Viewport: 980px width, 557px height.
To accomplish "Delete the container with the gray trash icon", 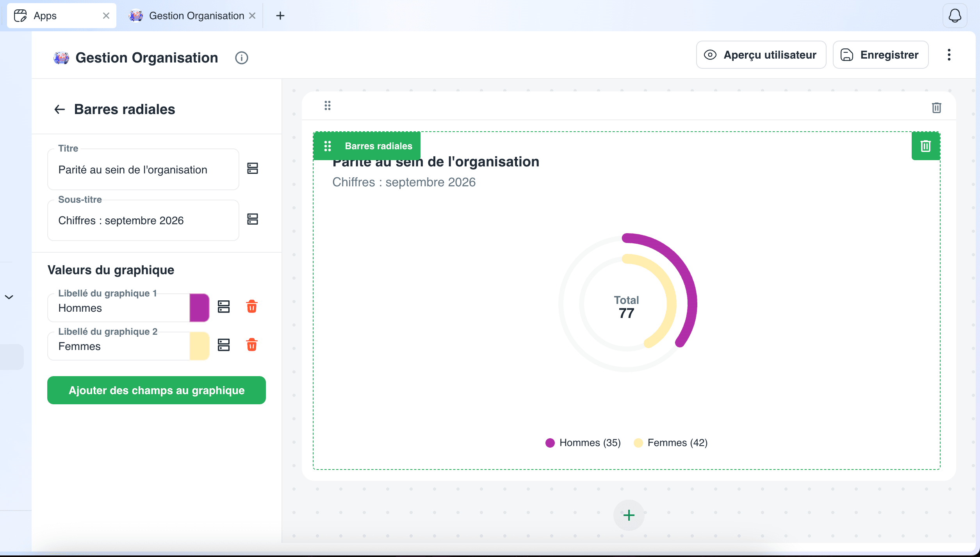I will [936, 107].
